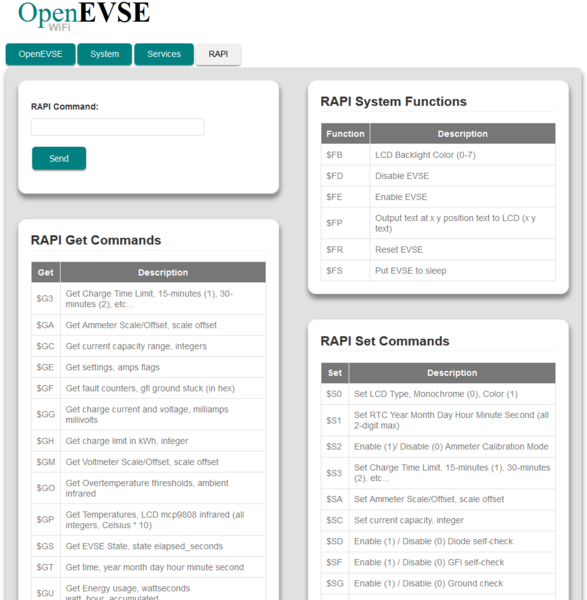
Task: Click the Send button
Action: tap(59, 158)
